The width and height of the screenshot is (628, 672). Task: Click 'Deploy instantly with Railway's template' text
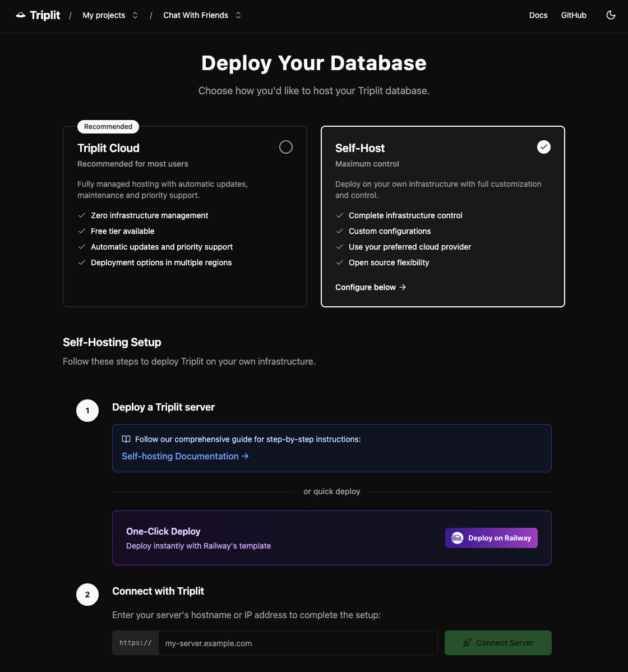click(198, 546)
